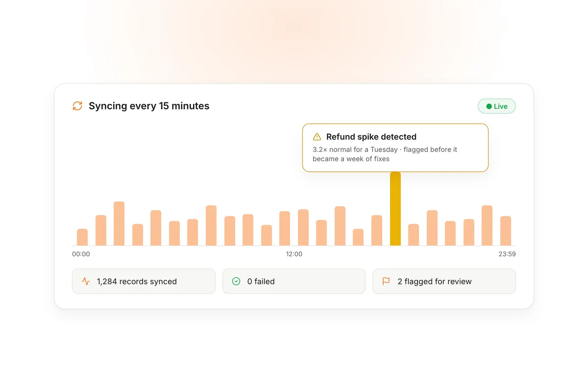
Task: Click the green checkmark icon beside failed
Action: click(x=236, y=281)
